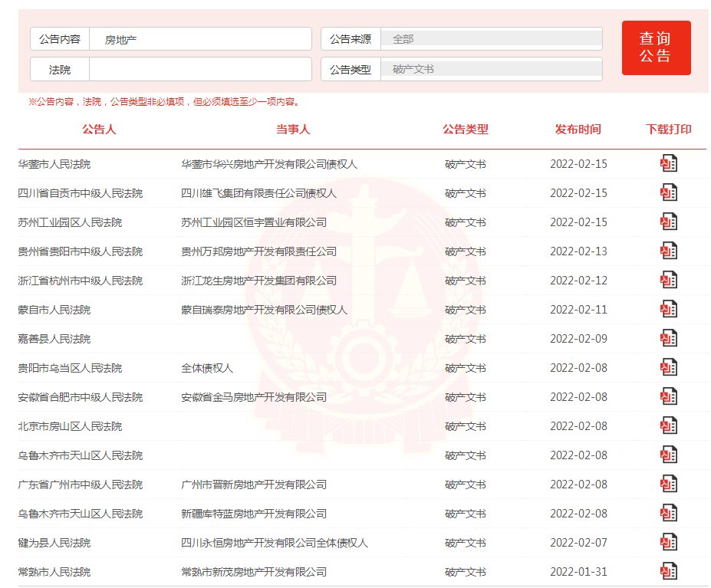Download PDF for 蒙自瑞泰房地产开发有限公司债权人 row
Screen dimensions: 711x588
coord(668,309)
